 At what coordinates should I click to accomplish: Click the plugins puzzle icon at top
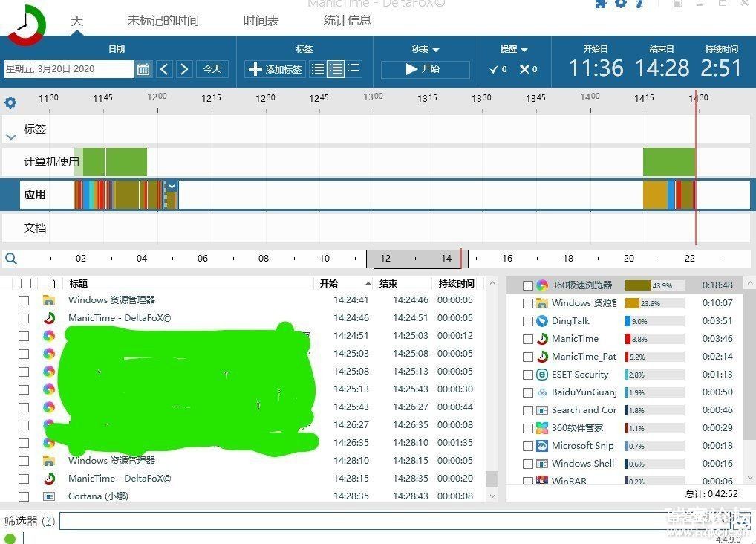click(601, 4)
